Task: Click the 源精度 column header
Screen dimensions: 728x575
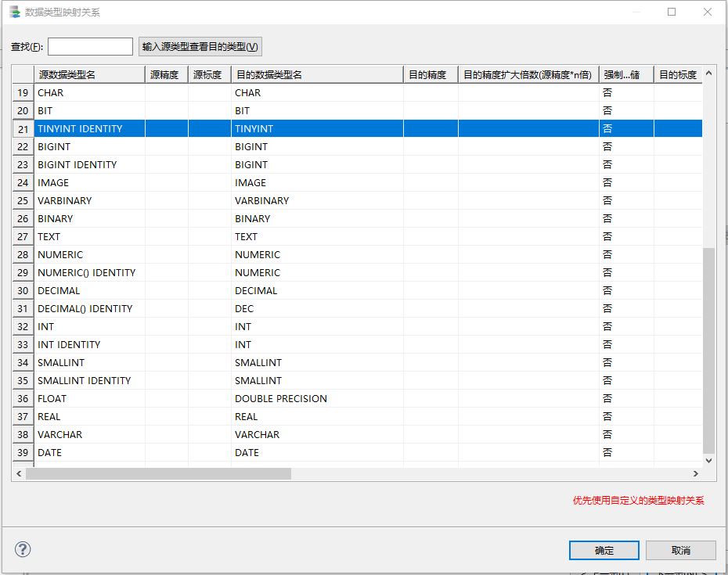Action: [167, 75]
